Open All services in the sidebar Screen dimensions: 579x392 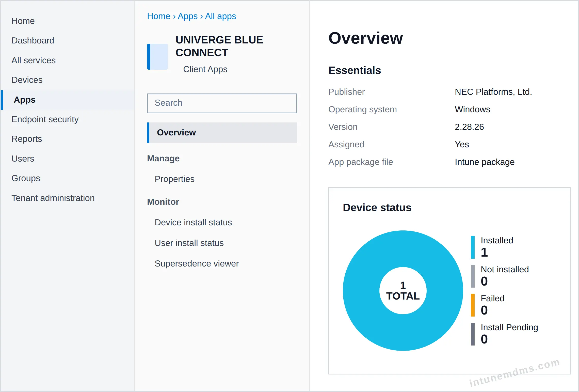34,60
